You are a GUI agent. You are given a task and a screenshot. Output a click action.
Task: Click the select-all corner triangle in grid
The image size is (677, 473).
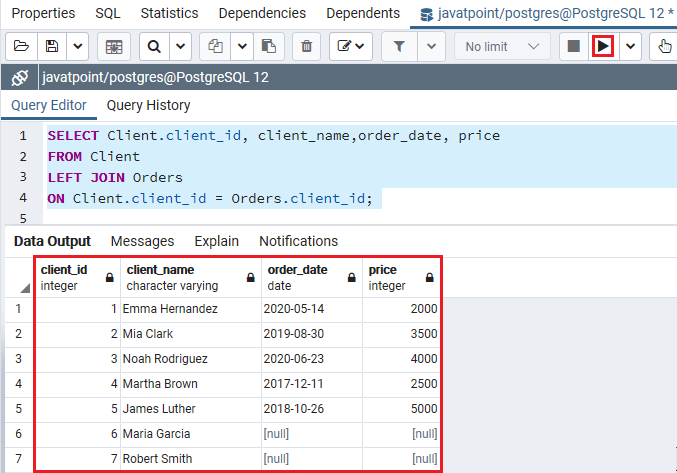(25, 288)
